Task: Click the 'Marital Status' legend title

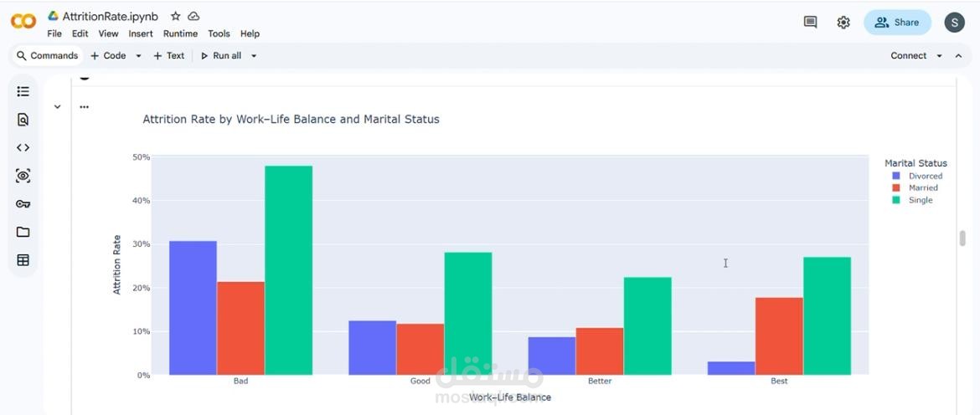Action: 916,163
